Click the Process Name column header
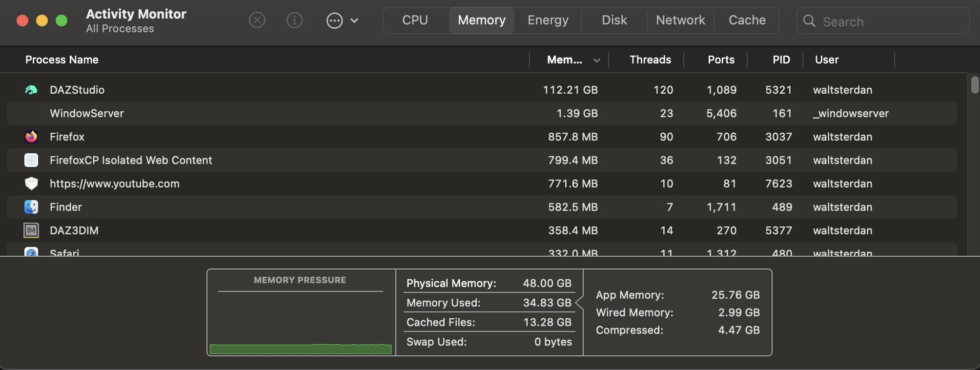The width and height of the screenshot is (980, 370). click(x=62, y=60)
